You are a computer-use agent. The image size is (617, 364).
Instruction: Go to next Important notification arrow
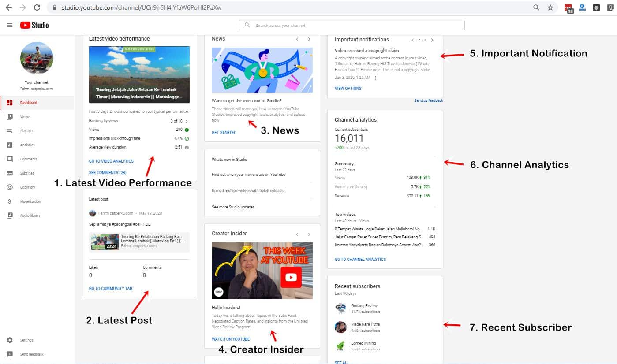pos(432,40)
